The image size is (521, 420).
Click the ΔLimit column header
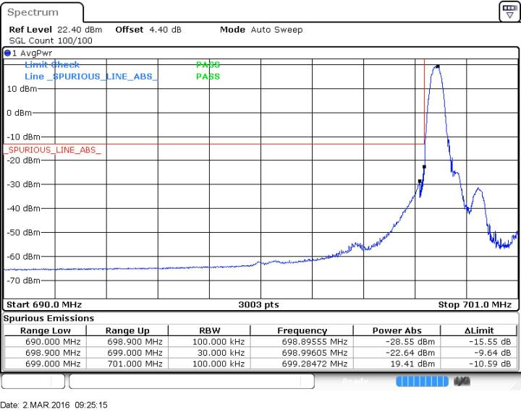479,330
